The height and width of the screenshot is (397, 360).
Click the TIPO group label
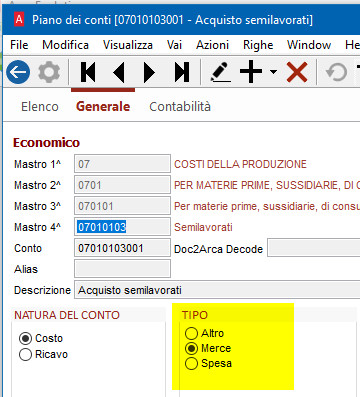[x=195, y=315]
